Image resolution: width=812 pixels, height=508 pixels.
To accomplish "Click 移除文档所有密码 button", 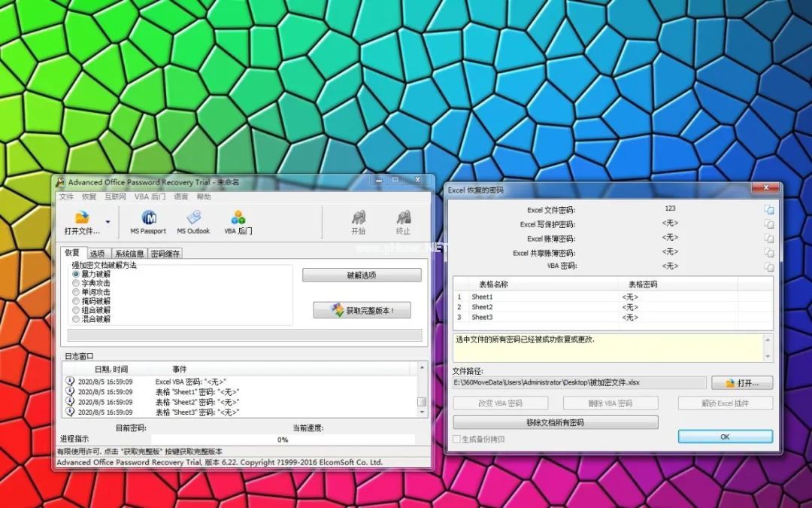I will 555,422.
